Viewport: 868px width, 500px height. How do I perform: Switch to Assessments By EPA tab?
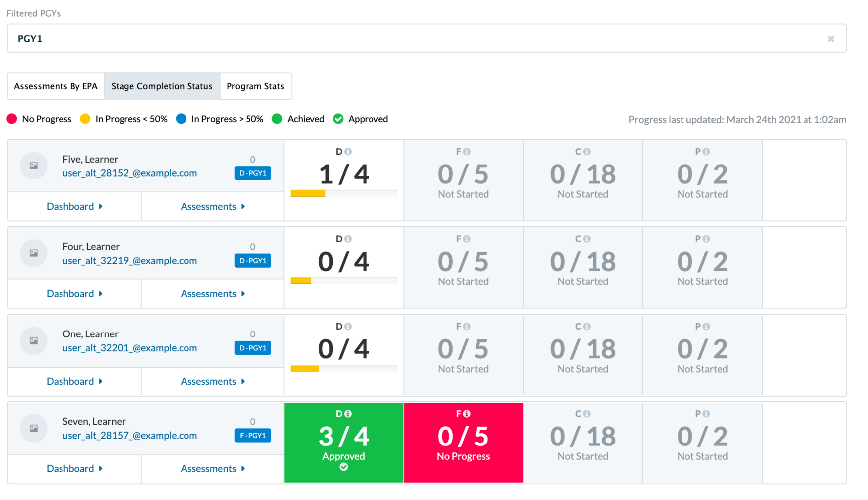(56, 86)
